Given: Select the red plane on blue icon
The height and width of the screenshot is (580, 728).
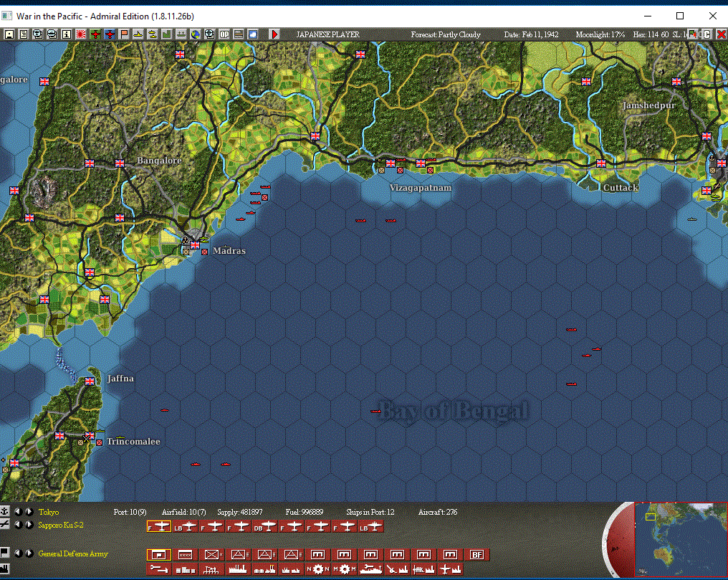Looking at the screenshot, I should pyautogui.click(x=110, y=34).
